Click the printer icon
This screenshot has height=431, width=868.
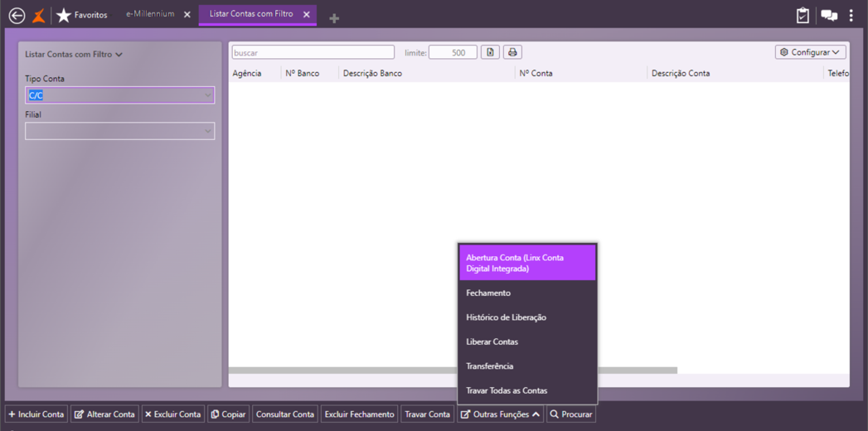click(x=512, y=52)
